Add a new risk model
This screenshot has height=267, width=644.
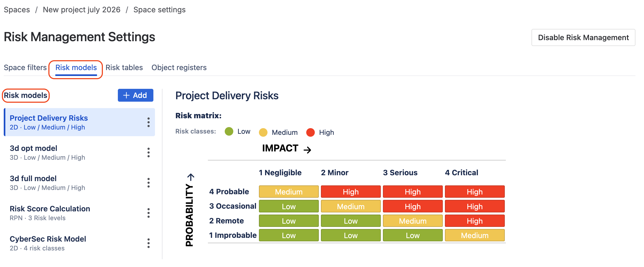135,95
